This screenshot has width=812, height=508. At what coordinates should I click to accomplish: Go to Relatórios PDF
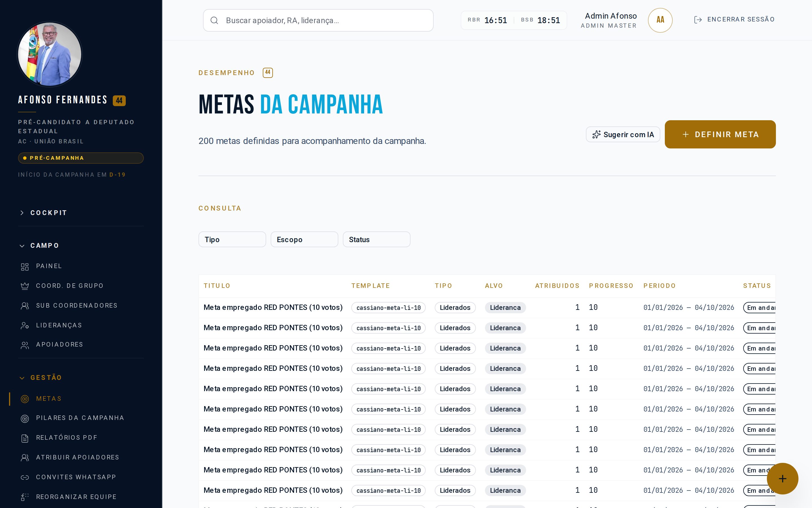click(67, 438)
